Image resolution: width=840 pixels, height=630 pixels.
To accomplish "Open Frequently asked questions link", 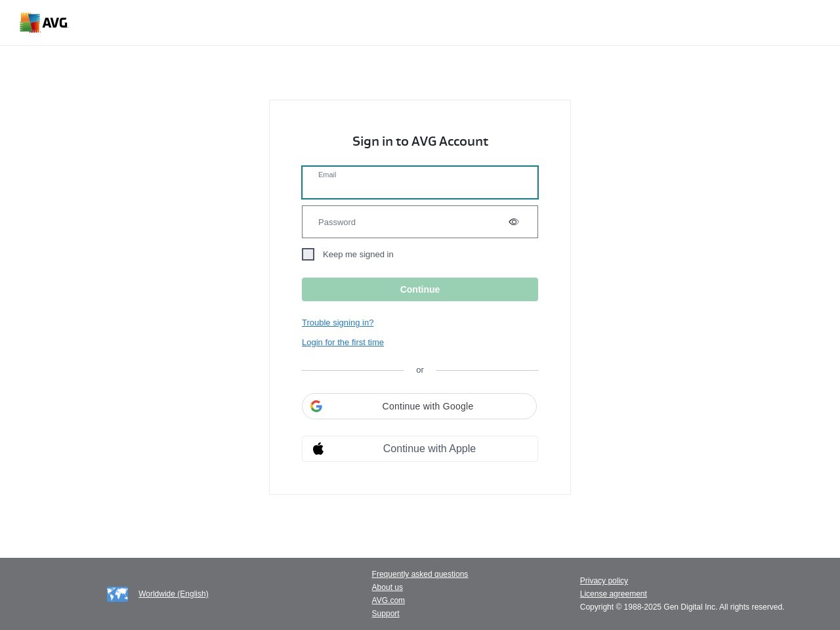I will tap(420, 574).
